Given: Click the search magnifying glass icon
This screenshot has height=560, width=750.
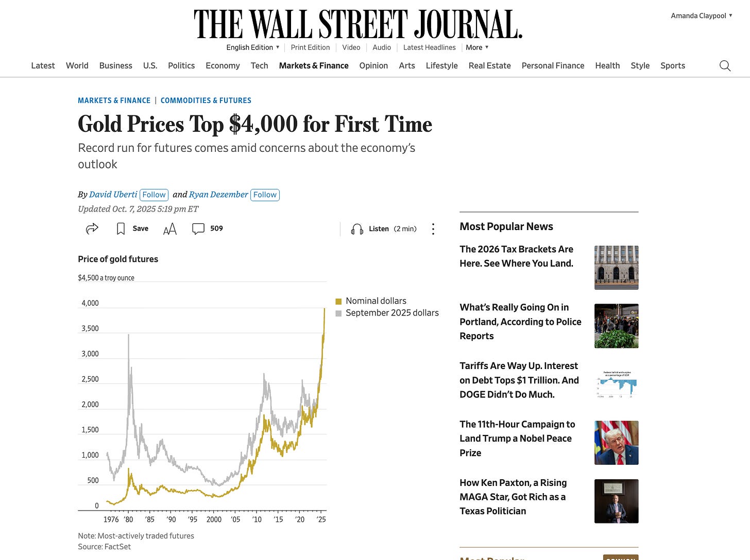Looking at the screenshot, I should 725,66.
